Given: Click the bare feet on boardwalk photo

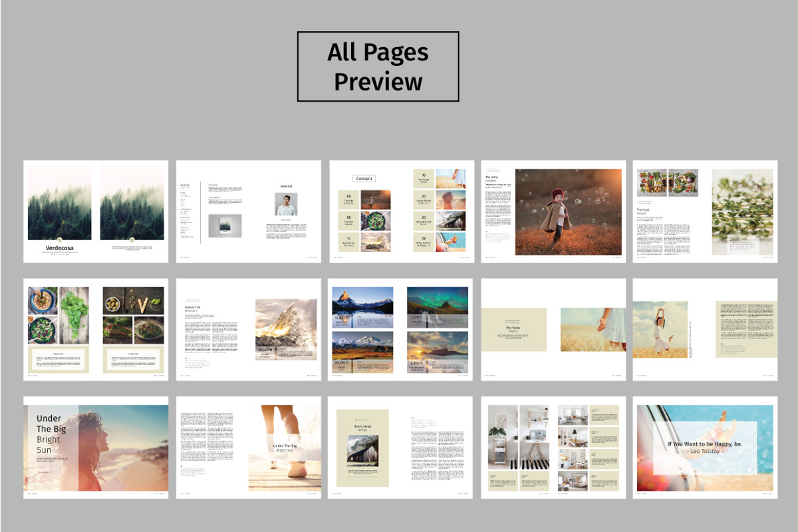Looking at the screenshot, I should pos(286,448).
